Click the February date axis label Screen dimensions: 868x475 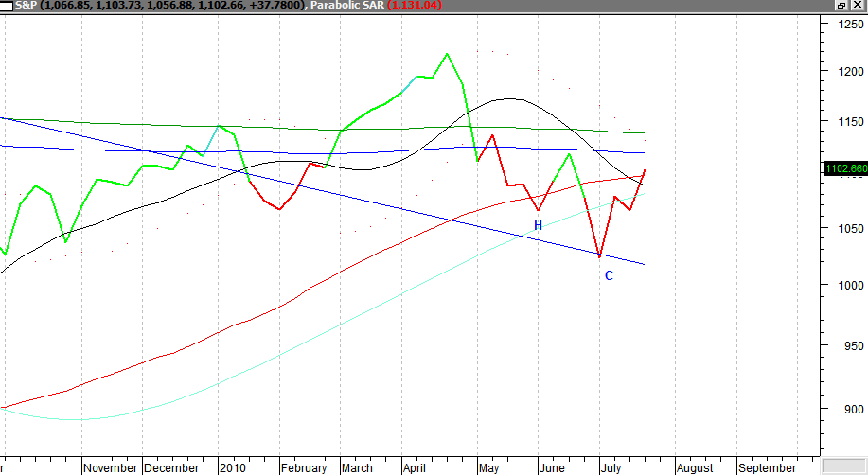click(x=304, y=467)
